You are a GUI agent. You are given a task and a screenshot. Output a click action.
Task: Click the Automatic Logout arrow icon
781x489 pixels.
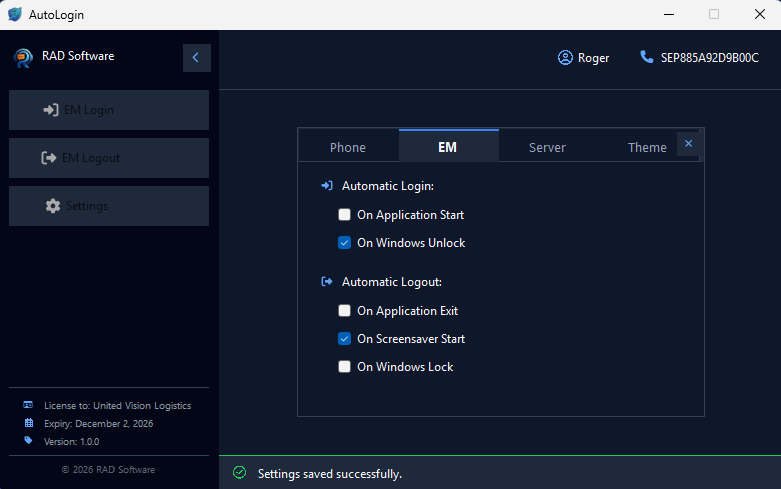(327, 282)
